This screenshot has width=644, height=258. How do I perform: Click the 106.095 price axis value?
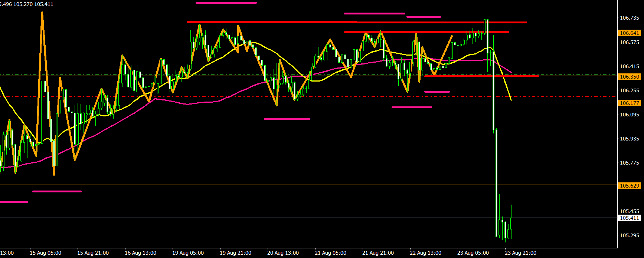coord(630,115)
